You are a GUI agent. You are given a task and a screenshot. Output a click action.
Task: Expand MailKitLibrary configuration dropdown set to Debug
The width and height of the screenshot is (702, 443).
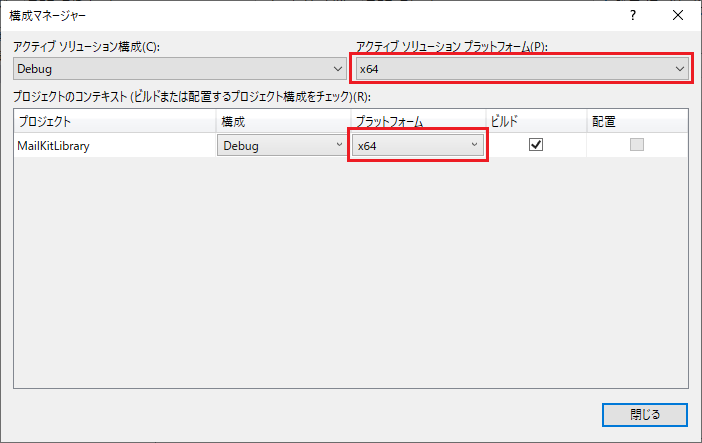(282, 146)
